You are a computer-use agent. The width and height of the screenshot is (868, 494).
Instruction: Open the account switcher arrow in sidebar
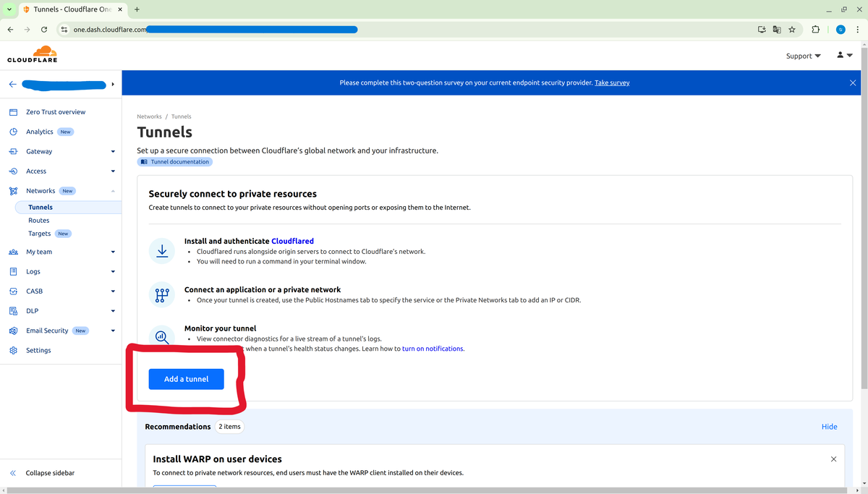pyautogui.click(x=113, y=84)
